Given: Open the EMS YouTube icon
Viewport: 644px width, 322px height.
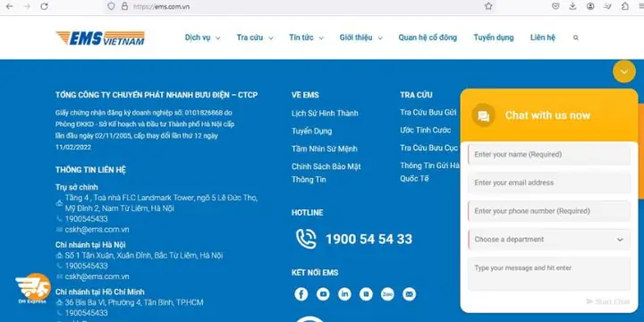Looking at the screenshot, I should pos(323,294).
